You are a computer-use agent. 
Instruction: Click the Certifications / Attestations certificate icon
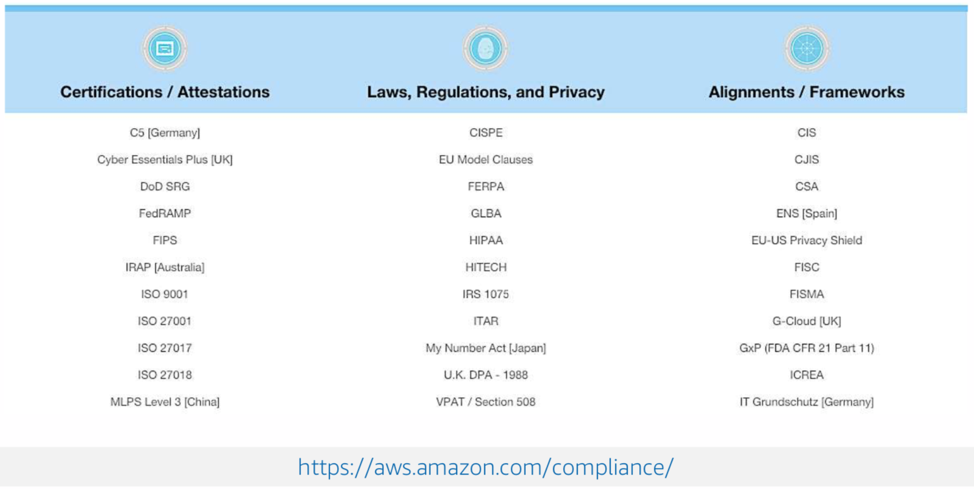click(165, 48)
